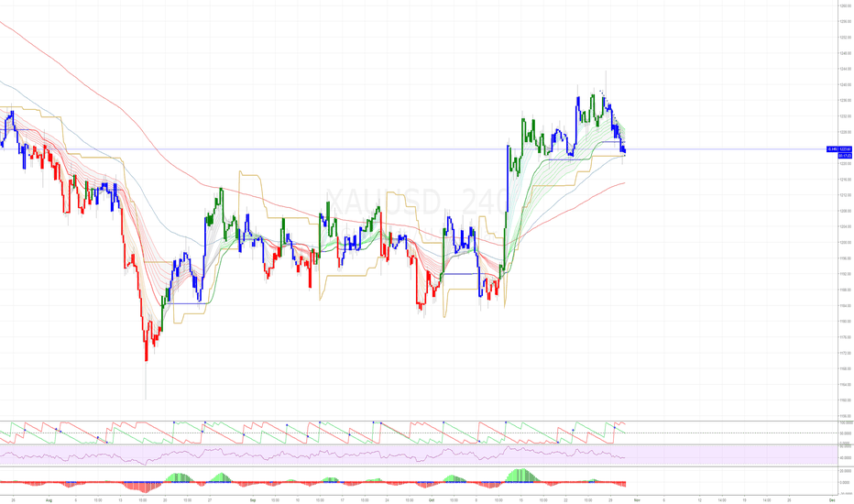Click the Oct label on time axis
Image resolution: width=854 pixels, height=504 pixels.
[432, 499]
